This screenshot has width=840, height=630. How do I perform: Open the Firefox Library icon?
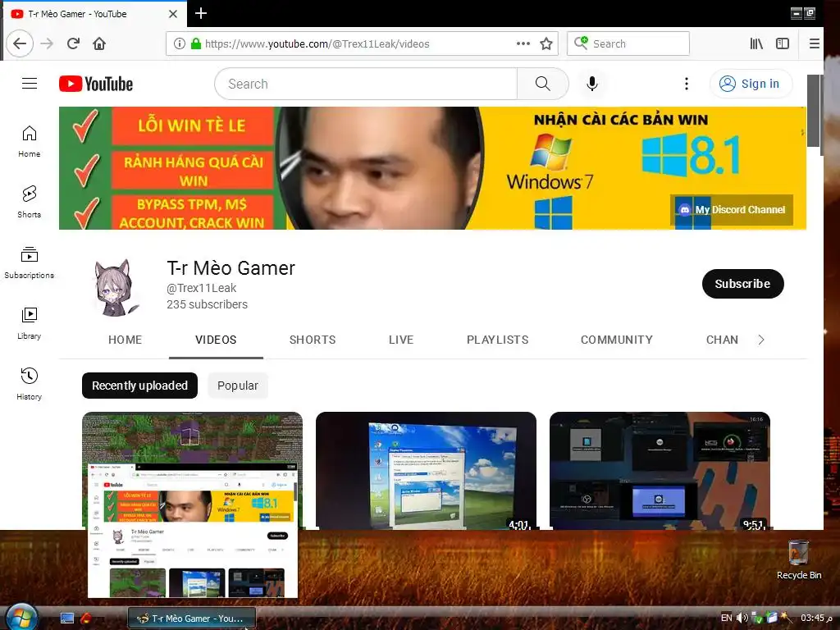point(756,43)
